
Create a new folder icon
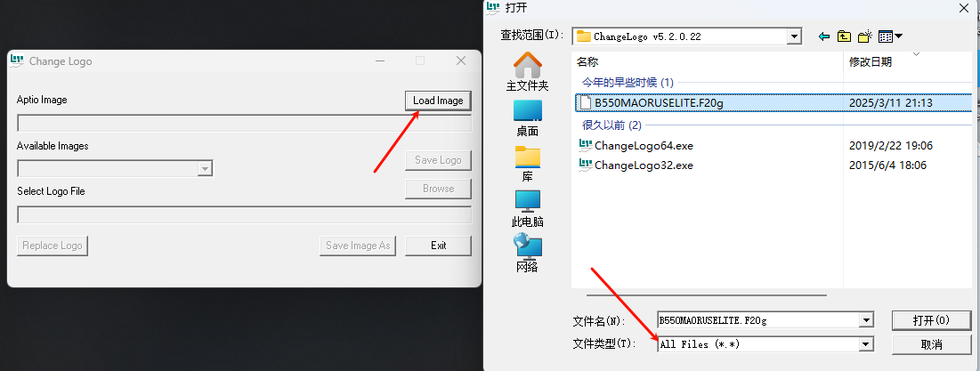(x=864, y=36)
